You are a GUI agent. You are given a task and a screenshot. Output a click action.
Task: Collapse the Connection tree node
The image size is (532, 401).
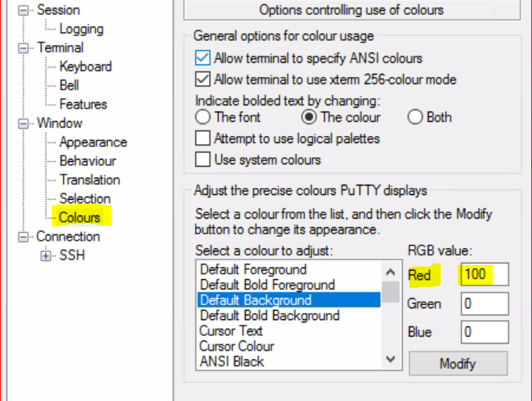point(24,237)
